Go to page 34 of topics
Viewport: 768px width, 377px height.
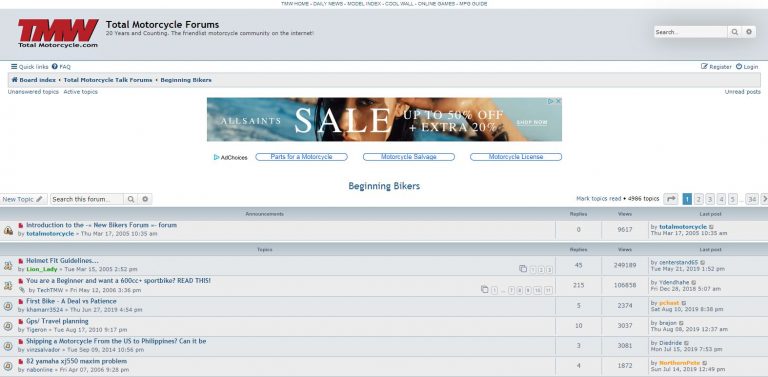click(752, 199)
